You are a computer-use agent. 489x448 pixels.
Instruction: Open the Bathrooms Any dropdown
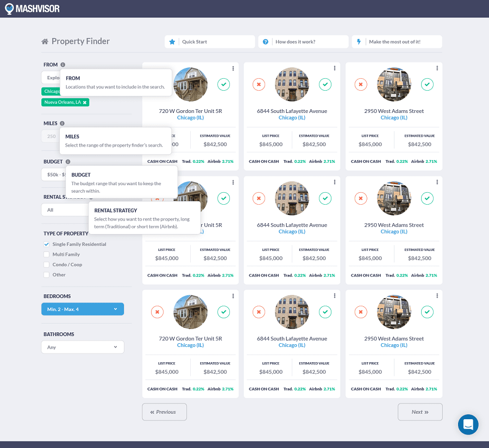point(83,347)
